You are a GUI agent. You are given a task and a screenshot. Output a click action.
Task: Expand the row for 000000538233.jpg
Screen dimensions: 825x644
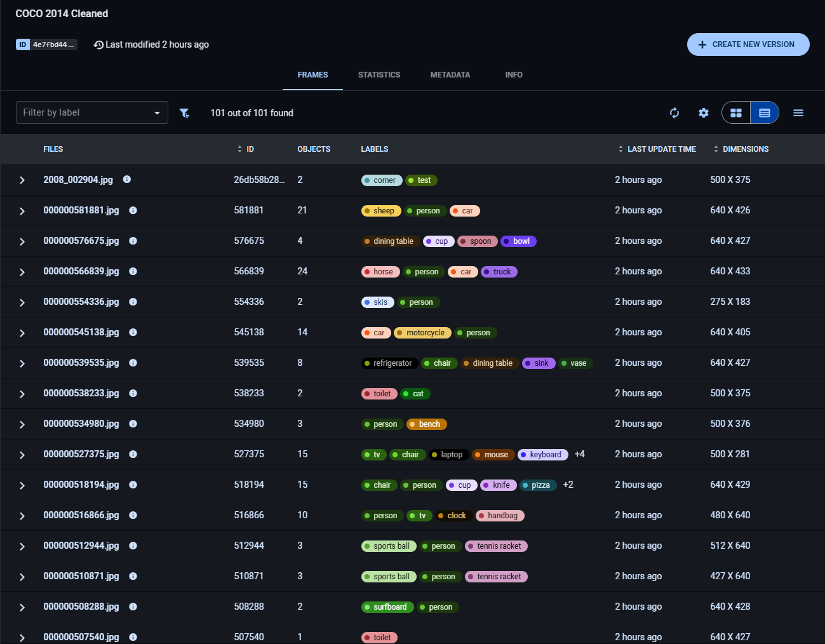22,393
